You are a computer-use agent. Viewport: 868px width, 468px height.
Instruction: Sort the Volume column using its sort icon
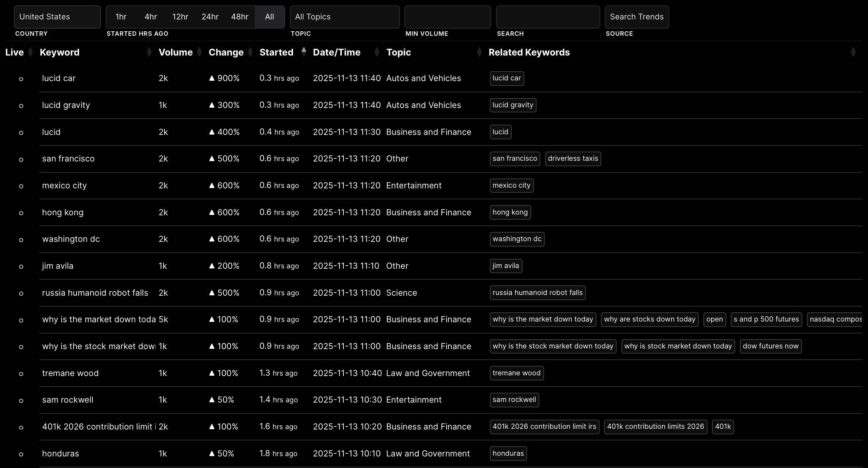[199, 52]
